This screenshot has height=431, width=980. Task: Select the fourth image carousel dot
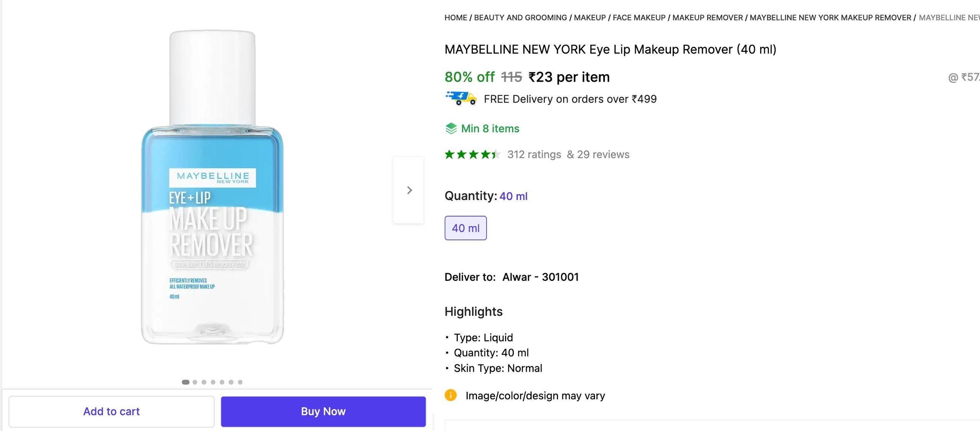pos(213,382)
